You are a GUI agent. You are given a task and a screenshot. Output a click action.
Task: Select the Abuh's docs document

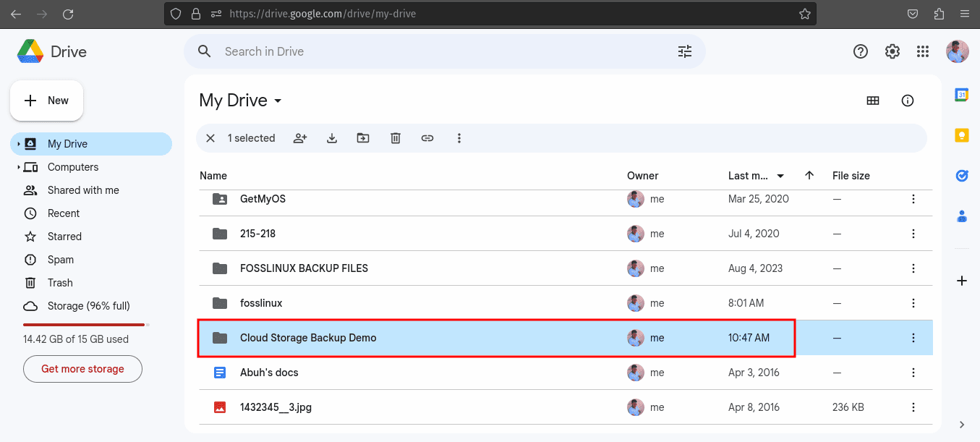566,373
